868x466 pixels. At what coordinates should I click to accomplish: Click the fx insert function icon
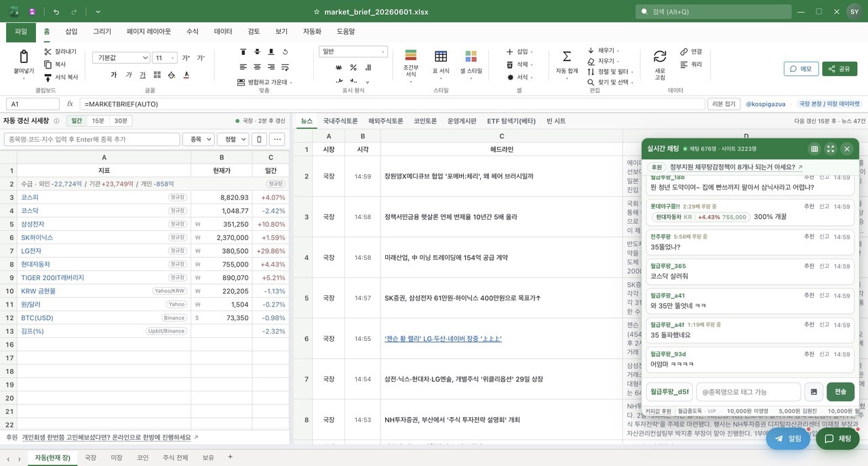(x=70, y=104)
